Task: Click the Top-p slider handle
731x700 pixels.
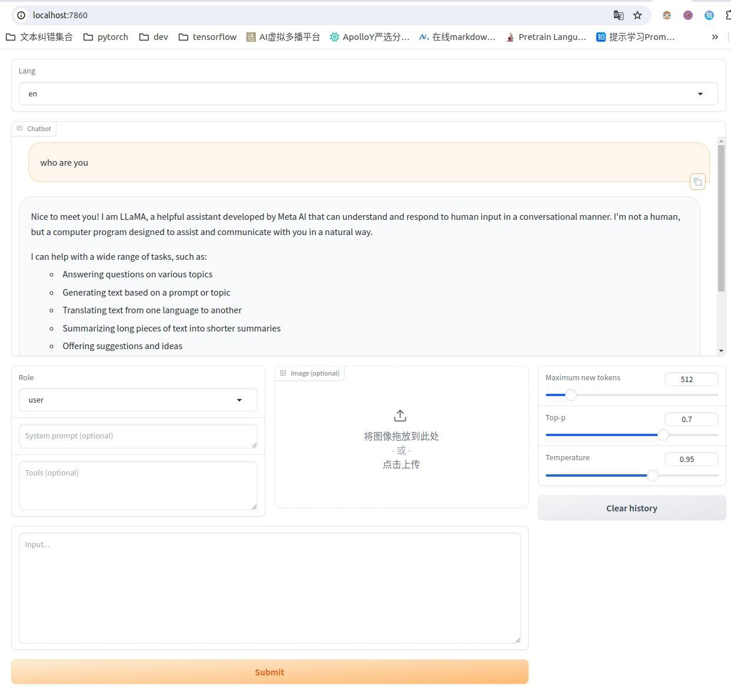Action: (x=663, y=435)
